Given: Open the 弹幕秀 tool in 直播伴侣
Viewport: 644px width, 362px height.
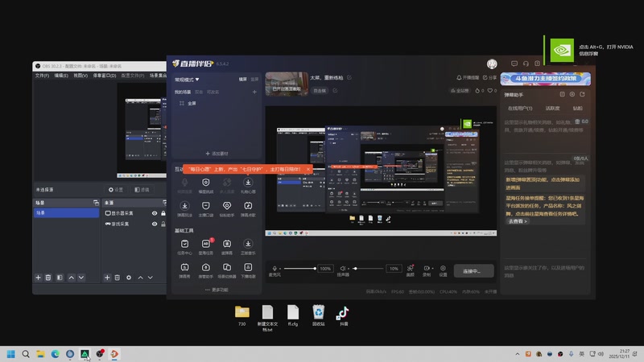Looking at the screenshot, I should point(184,270).
